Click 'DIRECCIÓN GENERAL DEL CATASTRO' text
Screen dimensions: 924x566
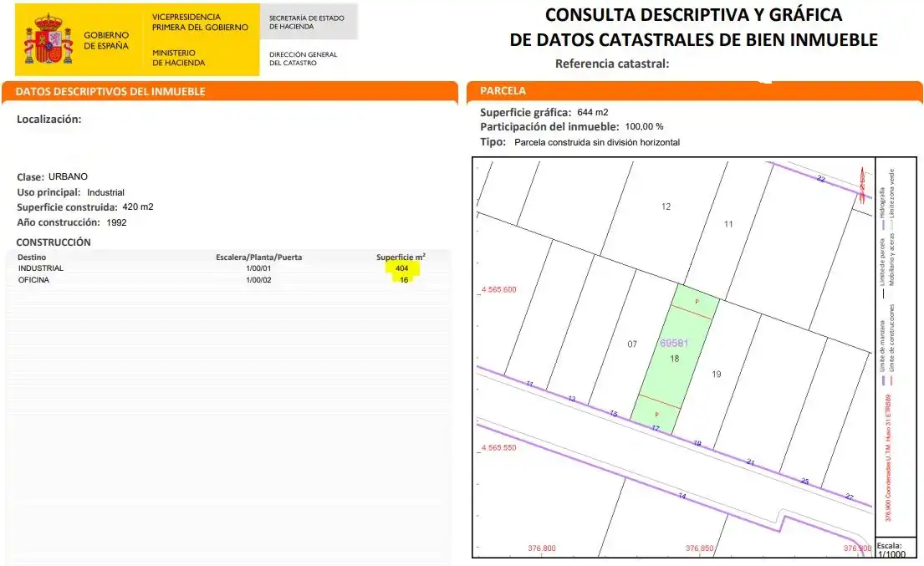pos(303,59)
